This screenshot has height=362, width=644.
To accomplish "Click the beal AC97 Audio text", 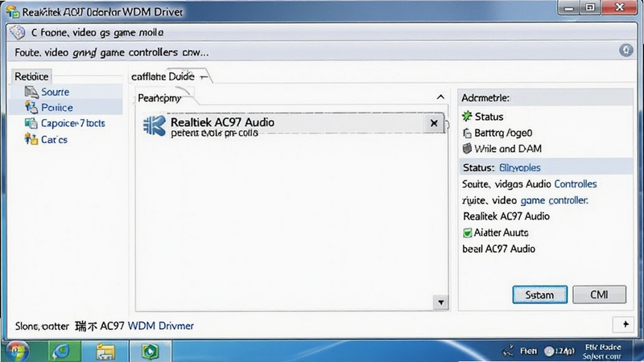I will click(498, 249).
